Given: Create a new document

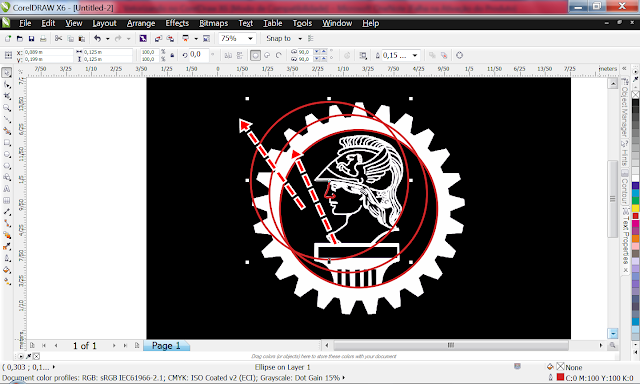Looking at the screenshot, I should 8,38.
